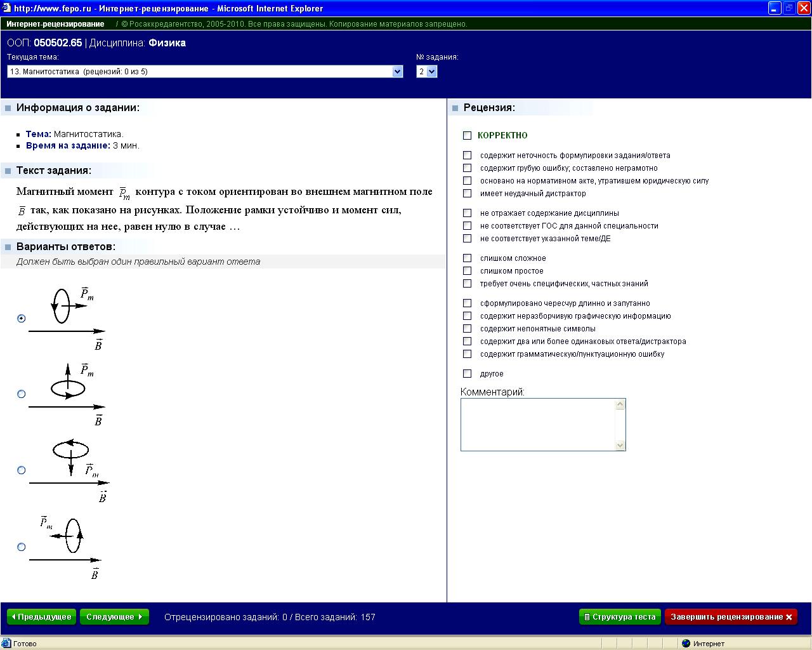The height and width of the screenshot is (650, 812).
Task: Check 'содержит два или более одинаковых ответа'
Action: 468,341
